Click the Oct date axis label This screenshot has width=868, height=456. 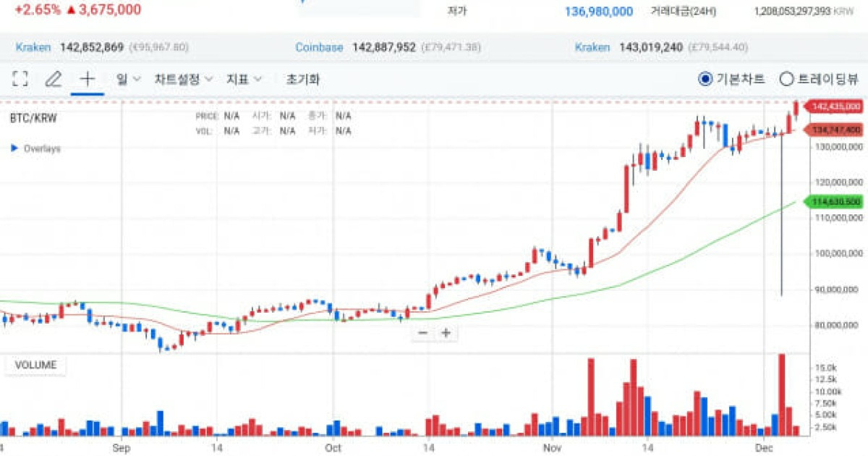[333, 448]
